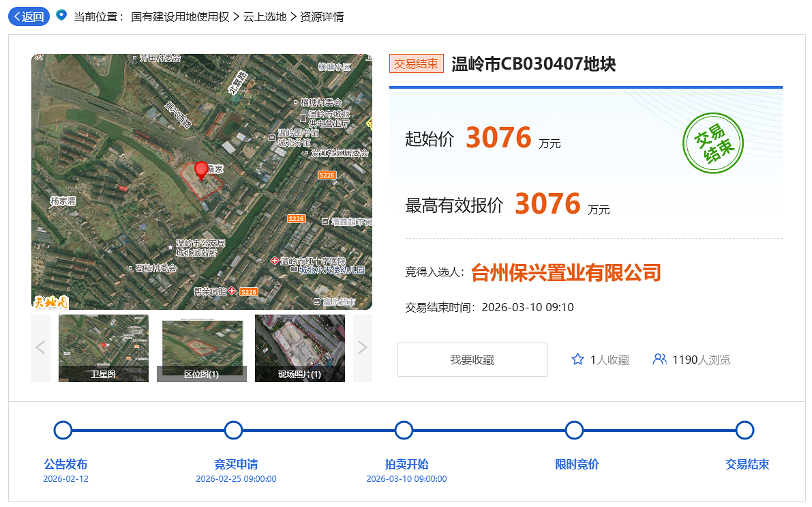Go to 云上选地 breadcrumb link

coord(265,16)
